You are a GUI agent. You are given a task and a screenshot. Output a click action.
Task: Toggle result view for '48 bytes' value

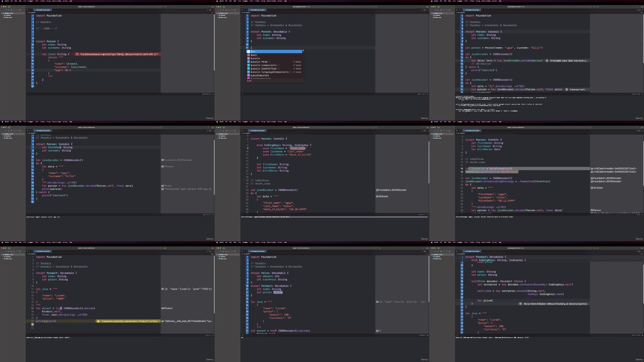click(x=162, y=166)
